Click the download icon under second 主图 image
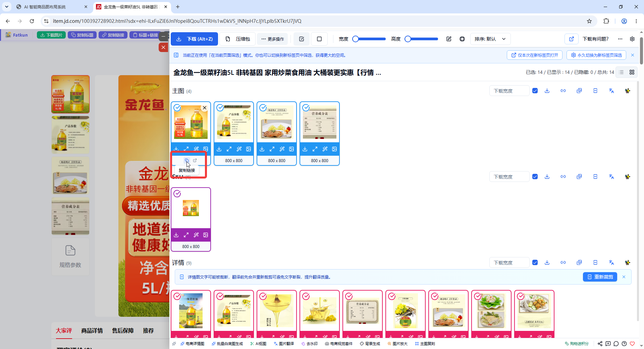644x349 pixels. (219, 149)
